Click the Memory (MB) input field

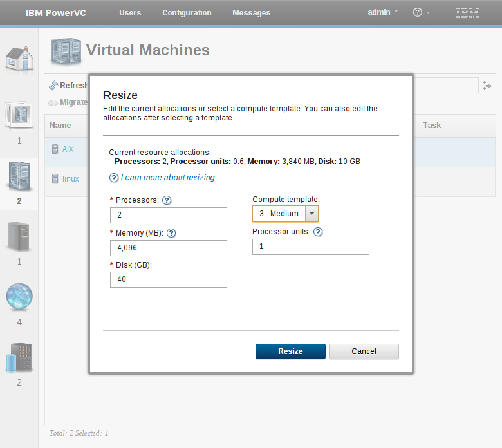click(169, 248)
